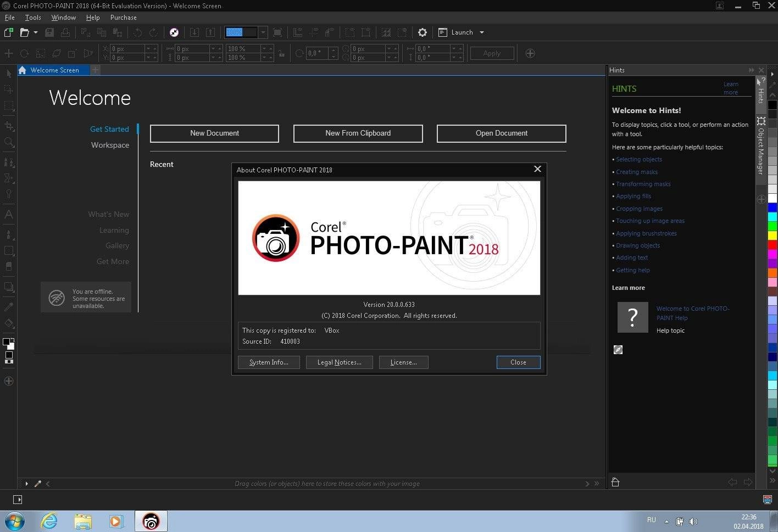The height and width of the screenshot is (532, 778).
Task: Click the lock ratio icon in property bar
Action: pyautogui.click(x=281, y=53)
